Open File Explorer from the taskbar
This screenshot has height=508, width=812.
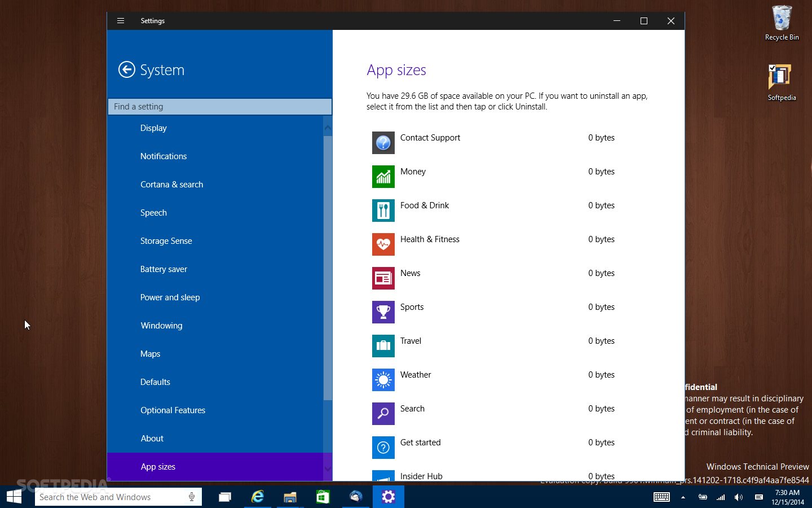pyautogui.click(x=290, y=497)
